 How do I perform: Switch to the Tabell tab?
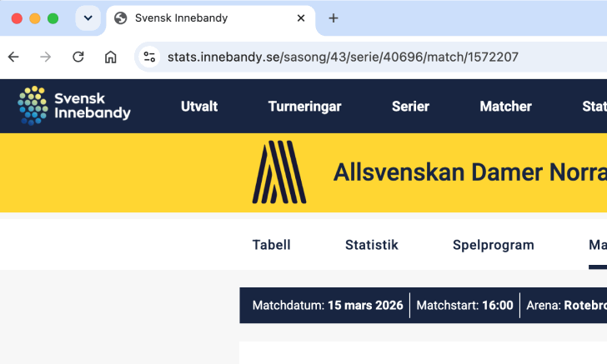271,245
